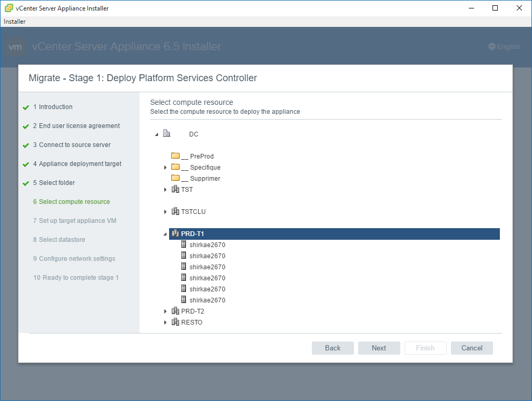The height and width of the screenshot is (401, 532).
Task: Collapse the DC datacenter tree
Action: (156, 134)
